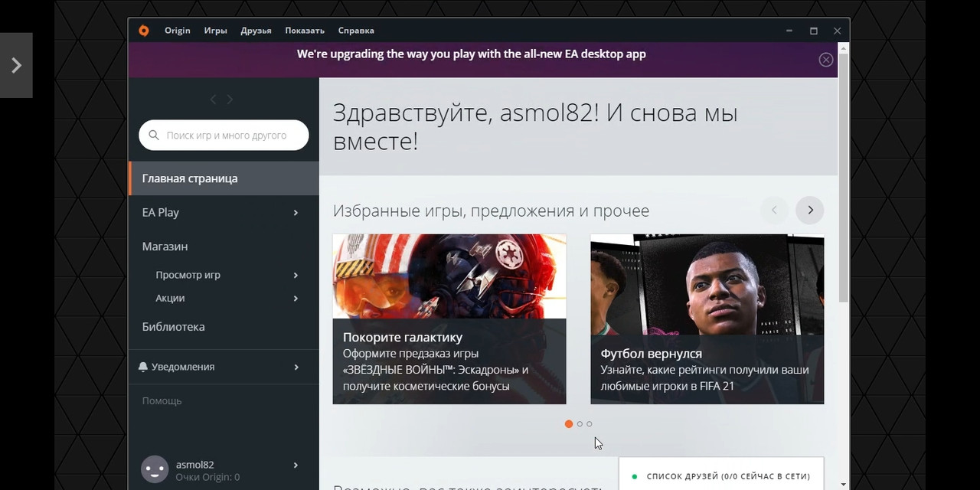Go forward with the sidebar right arrow
Viewport: 980px width, 490px height.
point(230,100)
